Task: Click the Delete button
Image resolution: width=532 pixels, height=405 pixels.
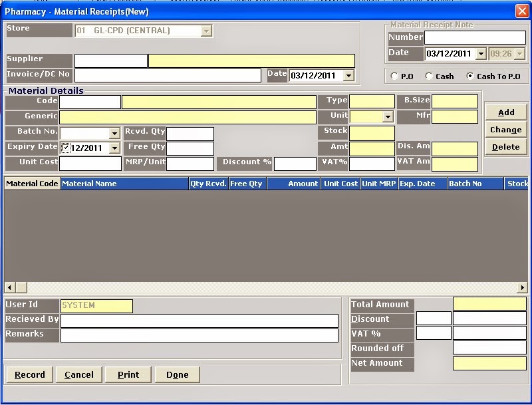Action: point(505,146)
